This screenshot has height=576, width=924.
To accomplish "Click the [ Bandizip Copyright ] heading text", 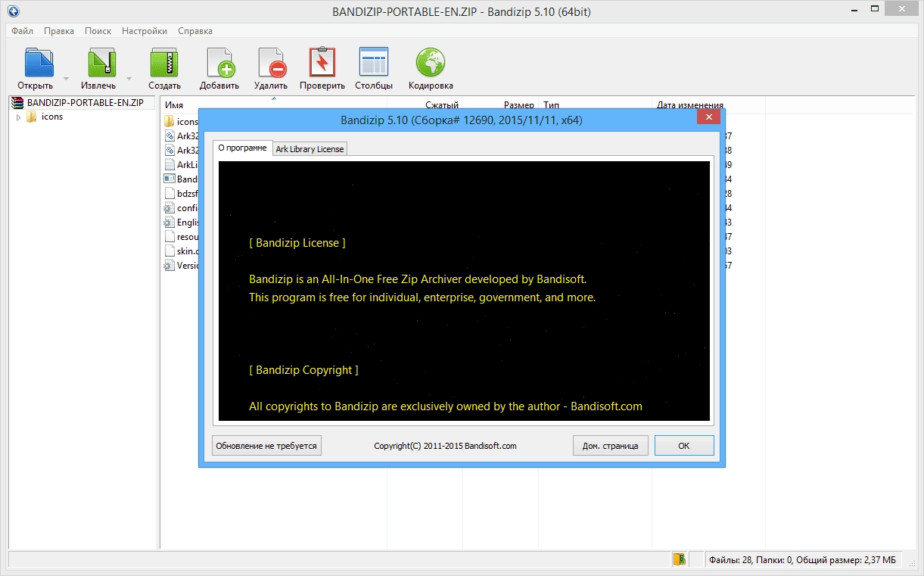I will pos(303,370).
